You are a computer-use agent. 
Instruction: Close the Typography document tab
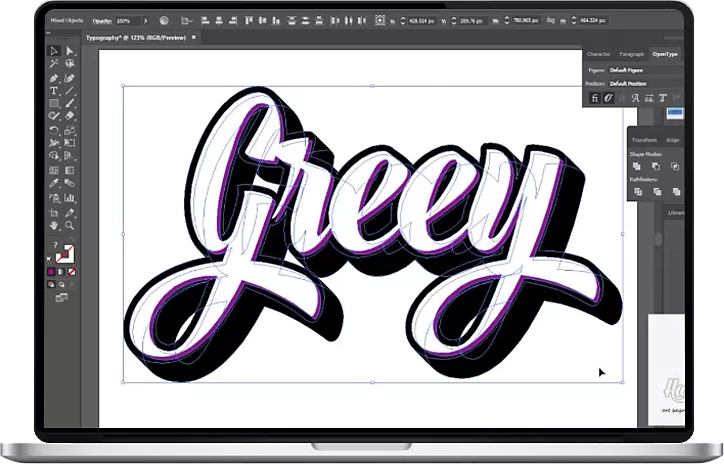pos(194,37)
